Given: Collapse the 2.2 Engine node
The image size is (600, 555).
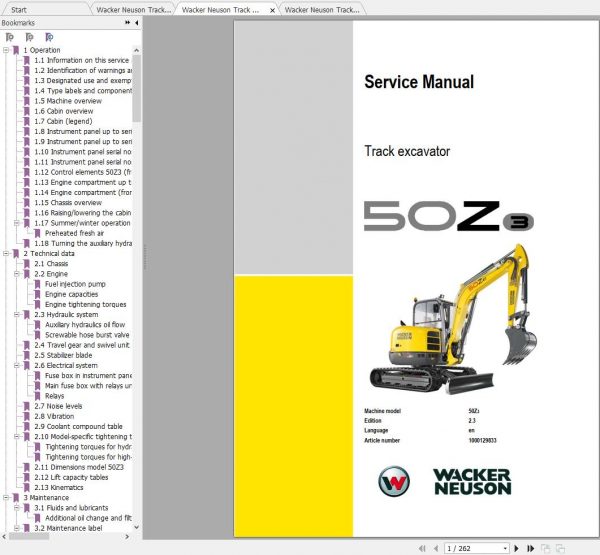Looking at the screenshot, I should (16, 274).
